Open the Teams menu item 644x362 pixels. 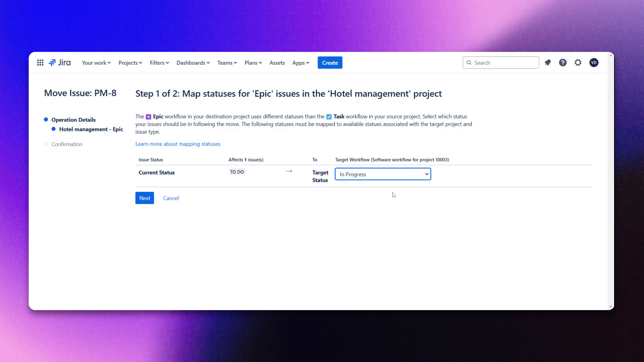coord(226,63)
